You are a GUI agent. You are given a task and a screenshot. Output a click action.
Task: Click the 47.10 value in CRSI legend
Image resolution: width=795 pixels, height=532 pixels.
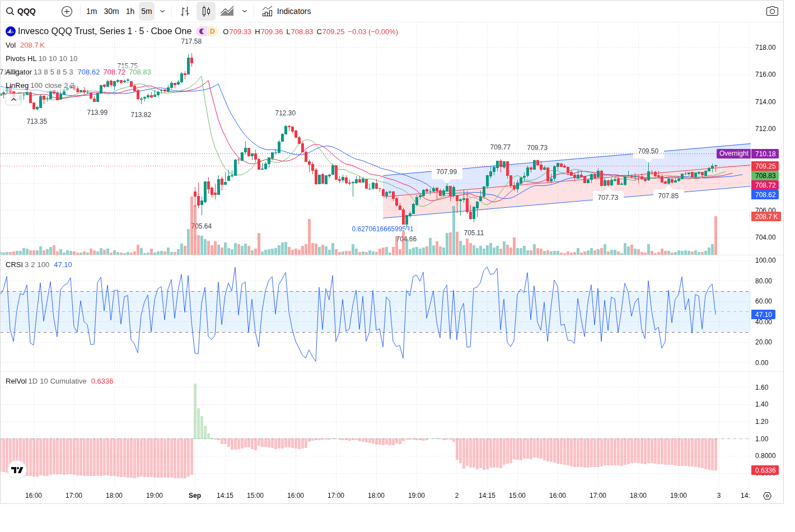(63, 265)
